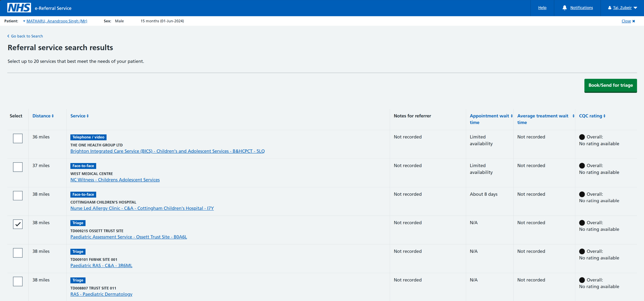This screenshot has height=301, width=644.
Task: Click Limited availability in West Medical Centre row
Action: tap(481, 169)
